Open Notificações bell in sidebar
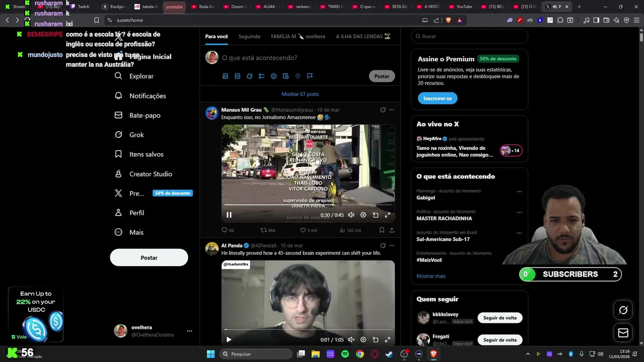The width and height of the screenshot is (644, 362). click(x=140, y=96)
